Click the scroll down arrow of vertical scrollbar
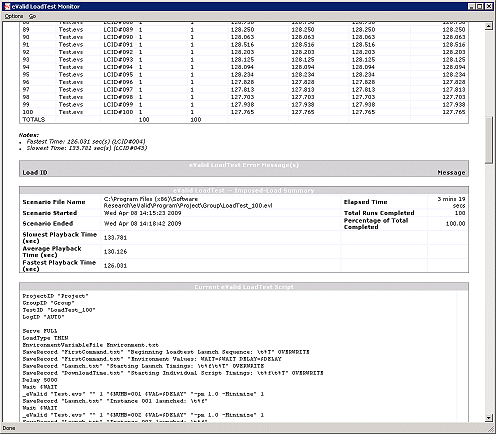The height and width of the screenshot is (434, 496). 489,417
